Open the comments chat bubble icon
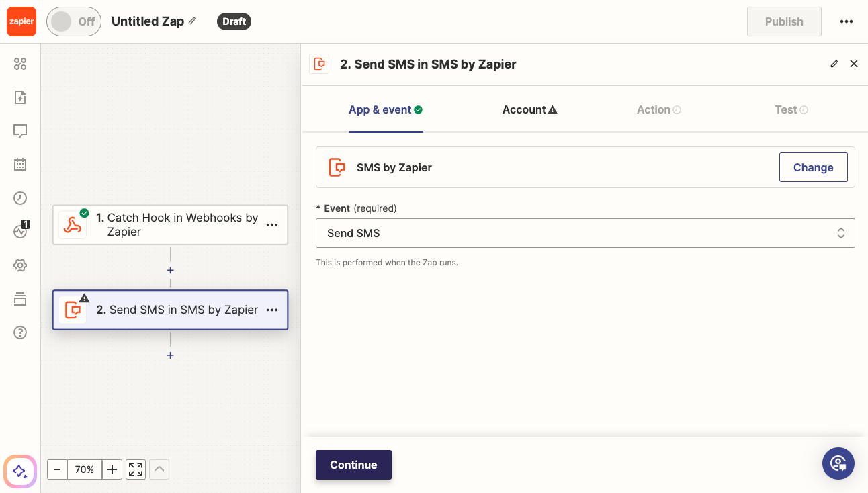868x493 pixels. pyautogui.click(x=20, y=131)
